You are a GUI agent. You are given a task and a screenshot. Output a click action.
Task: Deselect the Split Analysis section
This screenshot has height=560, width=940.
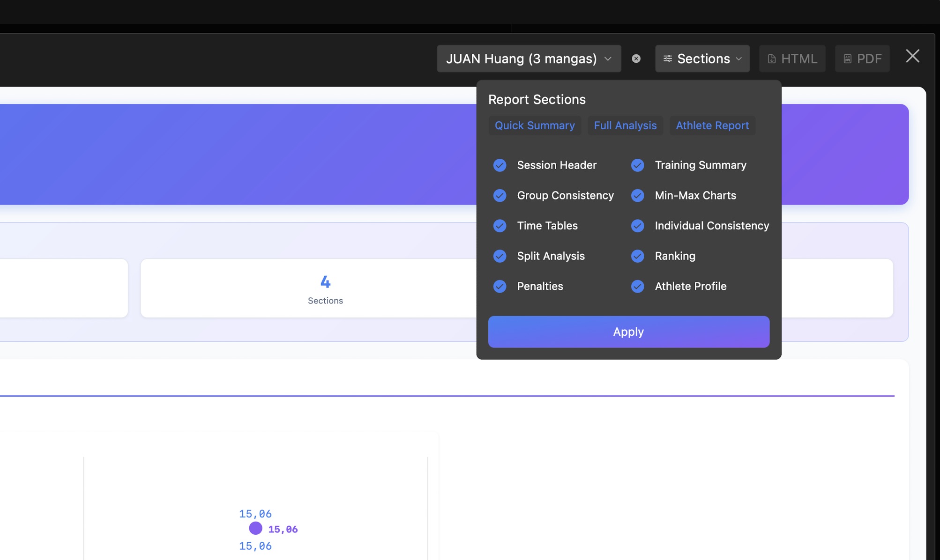click(x=500, y=256)
